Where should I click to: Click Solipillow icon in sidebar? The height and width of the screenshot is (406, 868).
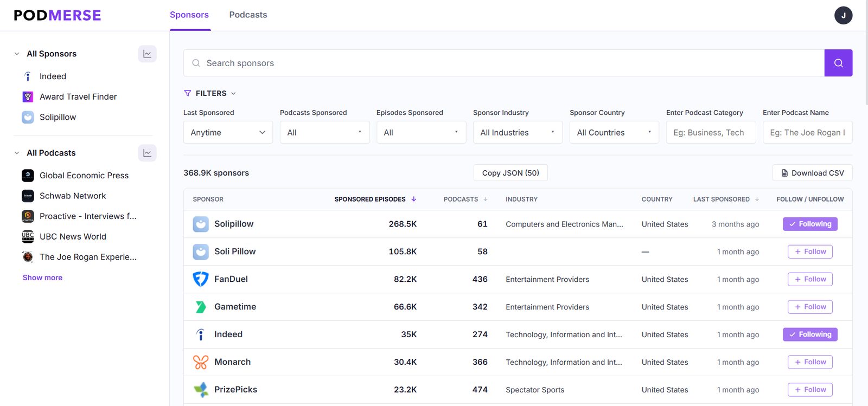28,117
